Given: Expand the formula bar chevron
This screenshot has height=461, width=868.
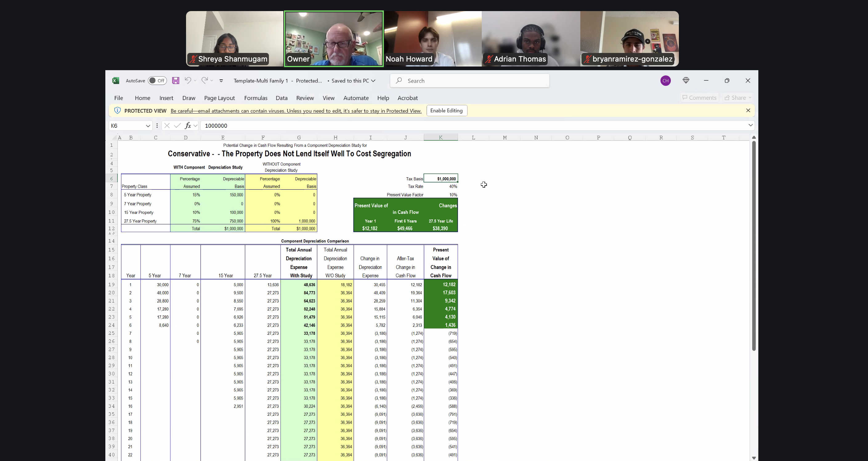Looking at the screenshot, I should click(750, 125).
